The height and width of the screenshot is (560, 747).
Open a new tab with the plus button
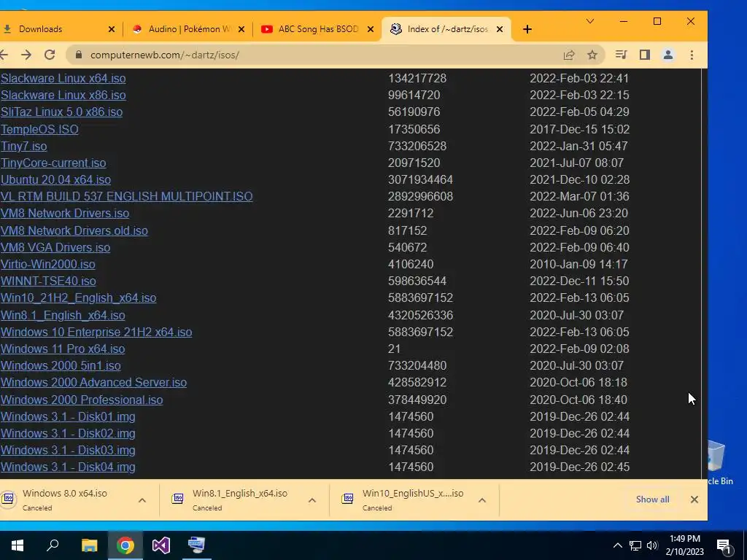pos(527,29)
